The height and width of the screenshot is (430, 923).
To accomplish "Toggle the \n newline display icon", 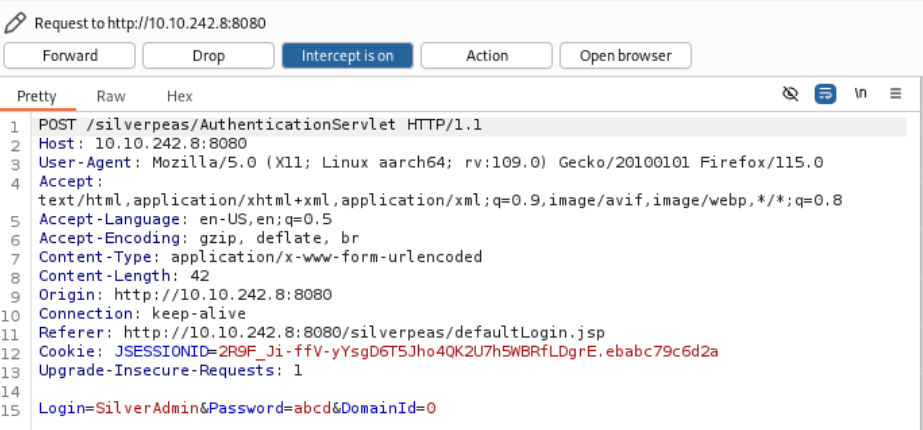I will 860,94.
